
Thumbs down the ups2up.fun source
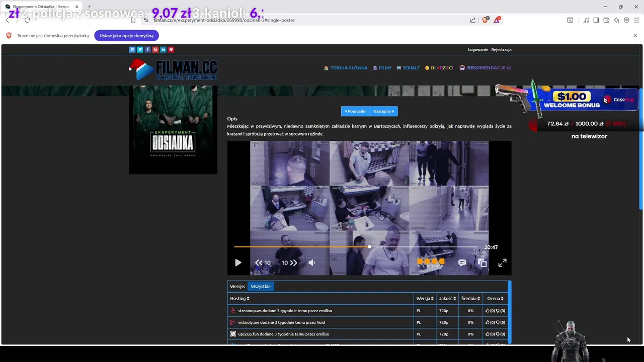point(498,334)
